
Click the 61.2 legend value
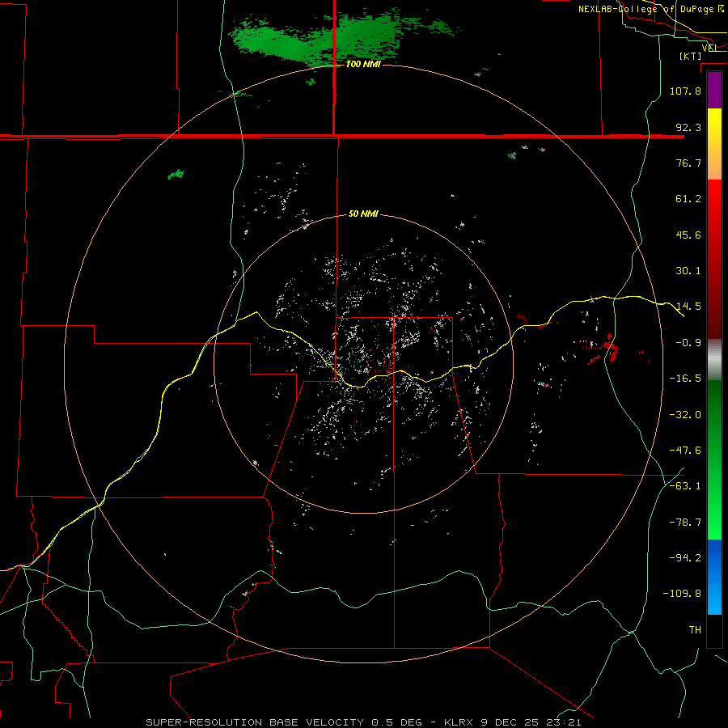(x=688, y=199)
